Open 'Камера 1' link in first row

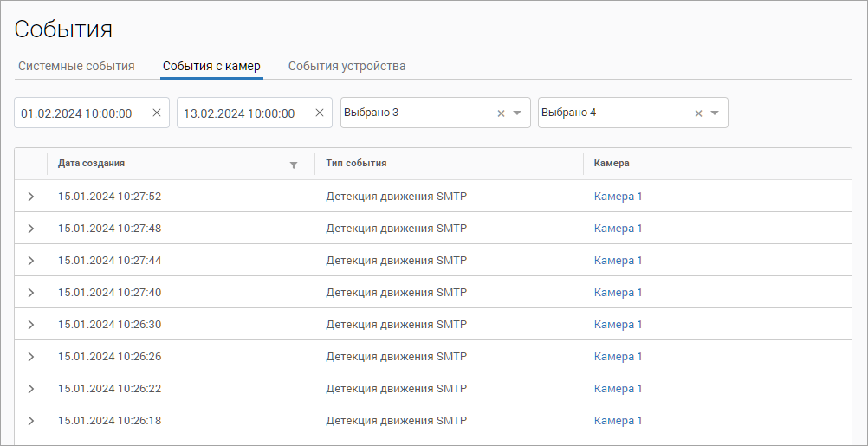[618, 197]
